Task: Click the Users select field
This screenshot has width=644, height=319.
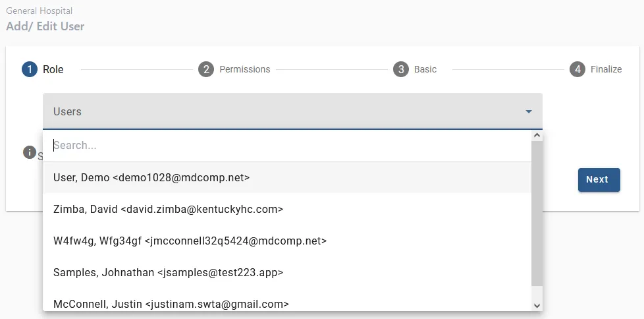Action: [283, 111]
